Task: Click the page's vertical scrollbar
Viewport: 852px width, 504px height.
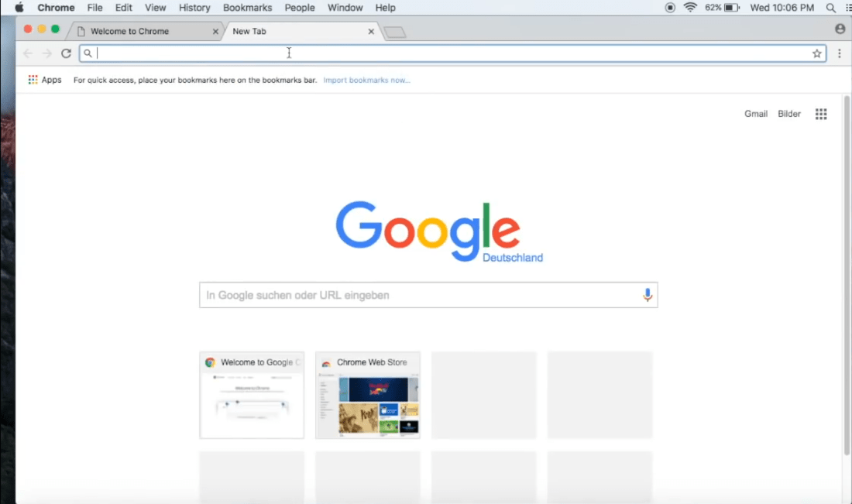Action: 847,276
